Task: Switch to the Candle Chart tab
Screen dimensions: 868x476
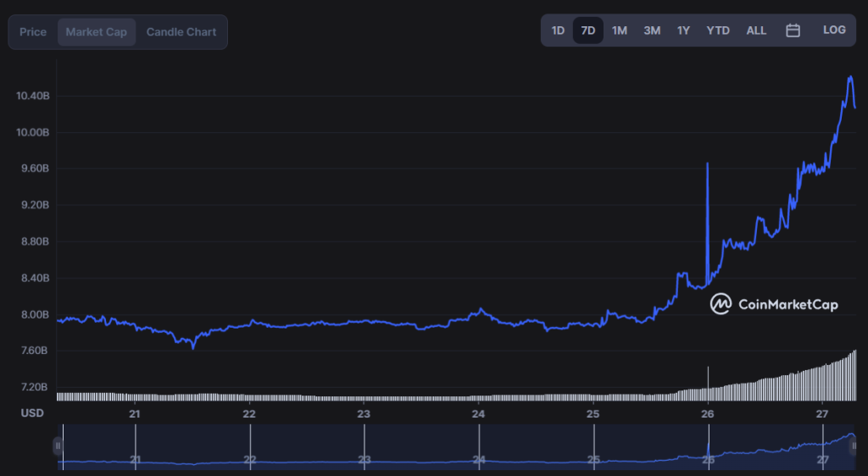Action: pos(181,32)
